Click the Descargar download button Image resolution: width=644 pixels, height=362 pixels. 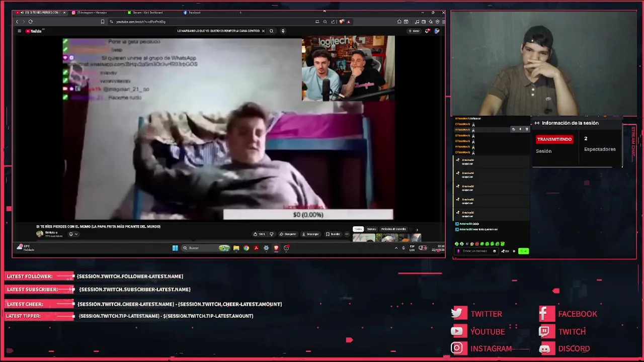(310, 234)
